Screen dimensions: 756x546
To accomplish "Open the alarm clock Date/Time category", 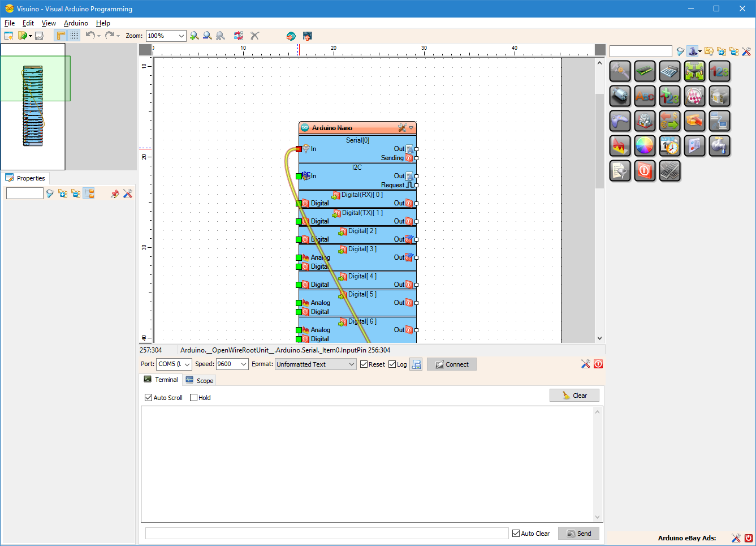I will point(670,146).
